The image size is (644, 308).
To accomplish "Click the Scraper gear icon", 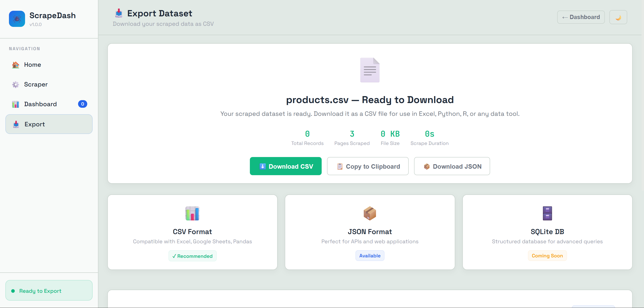I will (15, 85).
